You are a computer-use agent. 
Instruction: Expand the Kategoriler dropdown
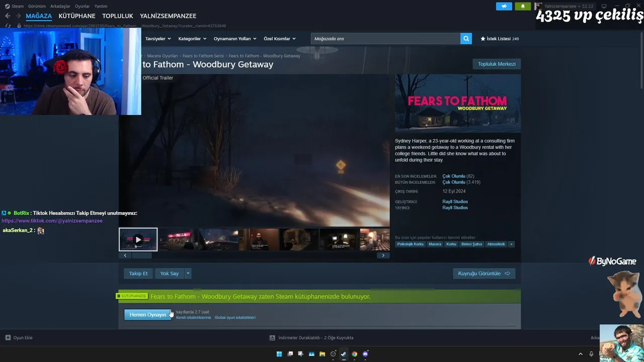tap(192, 39)
